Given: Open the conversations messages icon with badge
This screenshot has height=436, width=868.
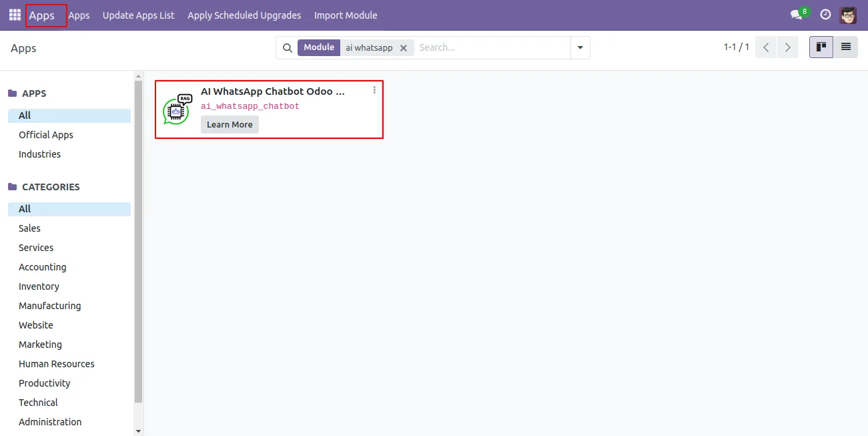Looking at the screenshot, I should point(799,14).
